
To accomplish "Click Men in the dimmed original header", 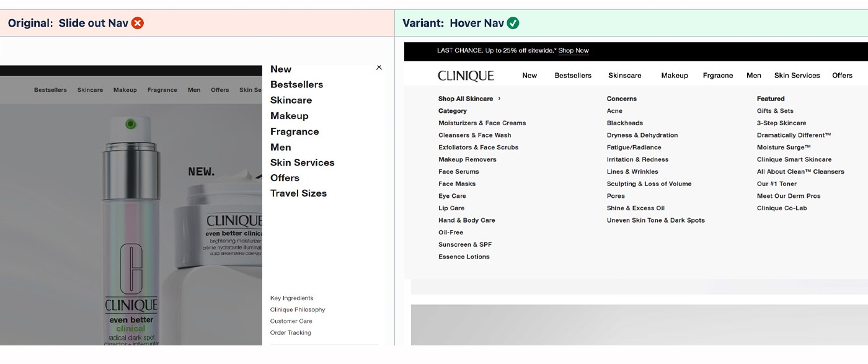I will [194, 90].
